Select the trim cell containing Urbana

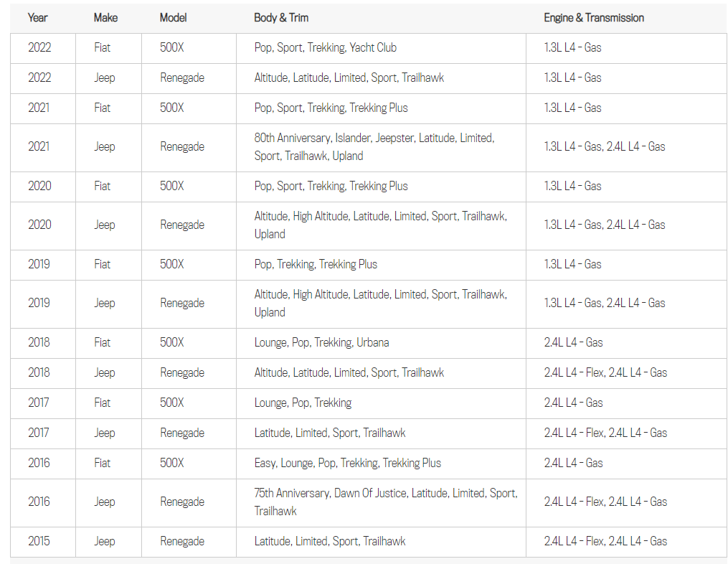pos(321,343)
